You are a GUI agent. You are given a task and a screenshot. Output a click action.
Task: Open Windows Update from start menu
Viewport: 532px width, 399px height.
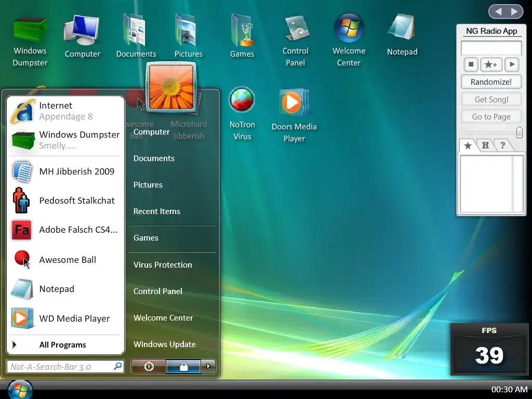[165, 344]
